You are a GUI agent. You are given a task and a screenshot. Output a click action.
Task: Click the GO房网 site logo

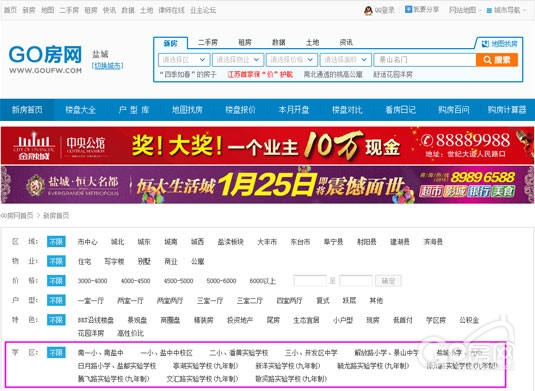click(x=45, y=59)
